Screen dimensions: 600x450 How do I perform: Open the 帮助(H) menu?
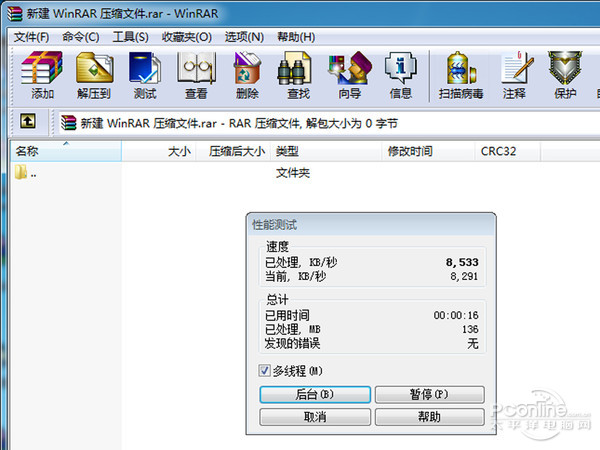click(x=296, y=37)
